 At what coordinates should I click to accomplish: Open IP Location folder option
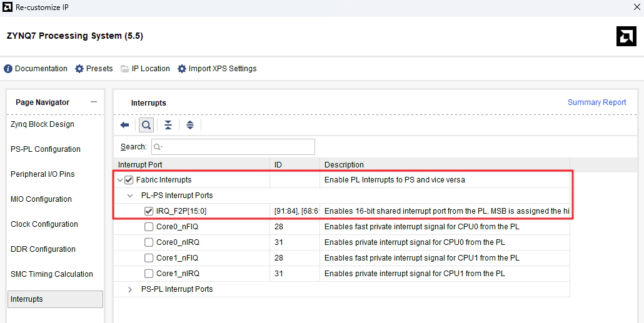pyautogui.click(x=146, y=69)
